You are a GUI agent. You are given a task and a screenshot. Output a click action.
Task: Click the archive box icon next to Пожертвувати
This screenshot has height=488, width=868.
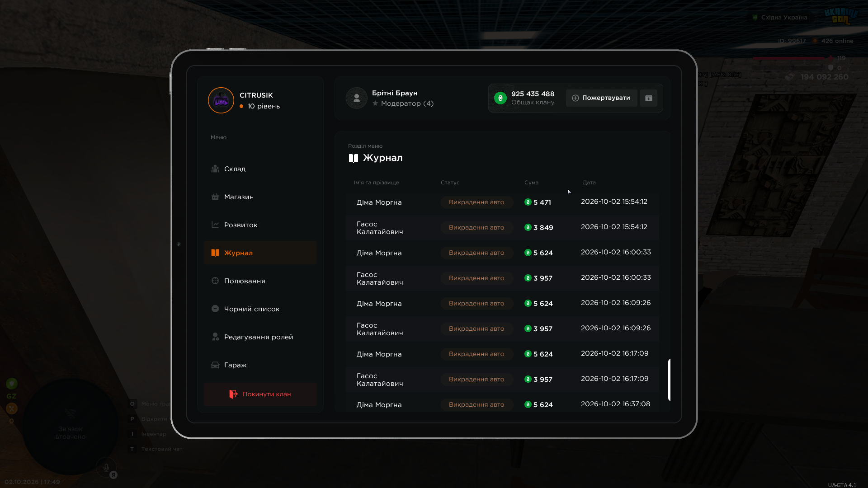pyautogui.click(x=649, y=98)
